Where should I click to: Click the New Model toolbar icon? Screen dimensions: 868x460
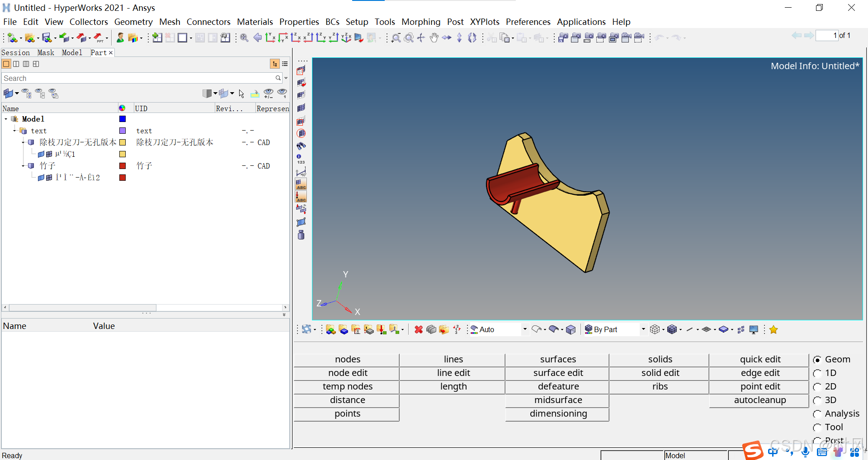(x=12, y=38)
